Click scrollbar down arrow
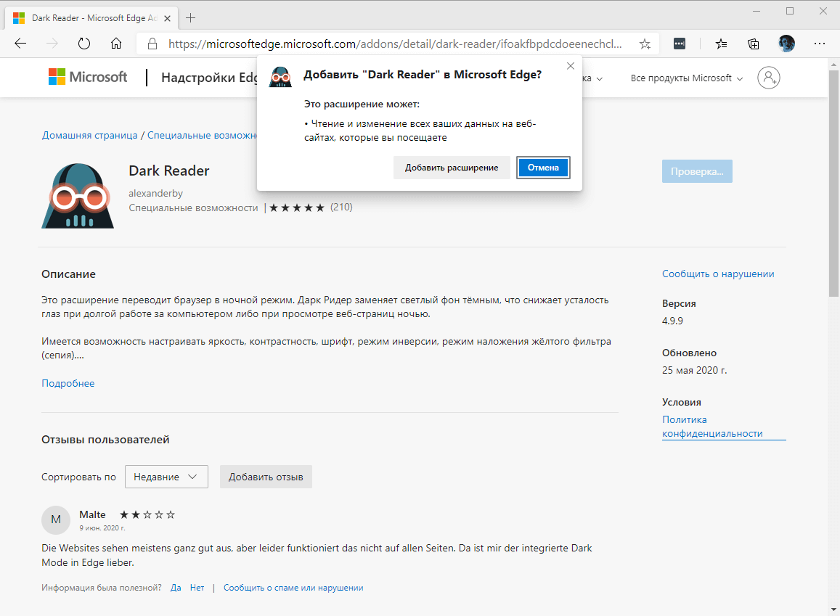Viewport: 840px width, 616px height. coord(833,609)
